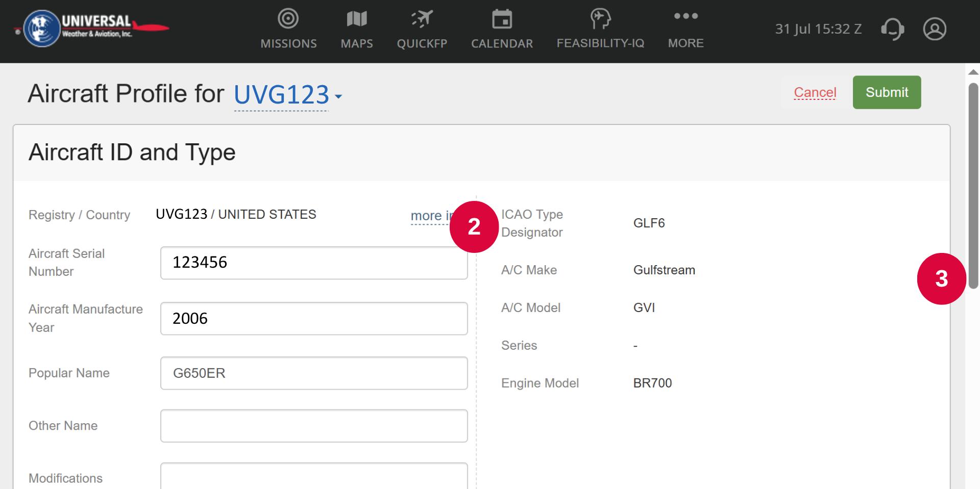980x489 pixels.
Task: Select the CALENDAR menu label
Action: 502,43
